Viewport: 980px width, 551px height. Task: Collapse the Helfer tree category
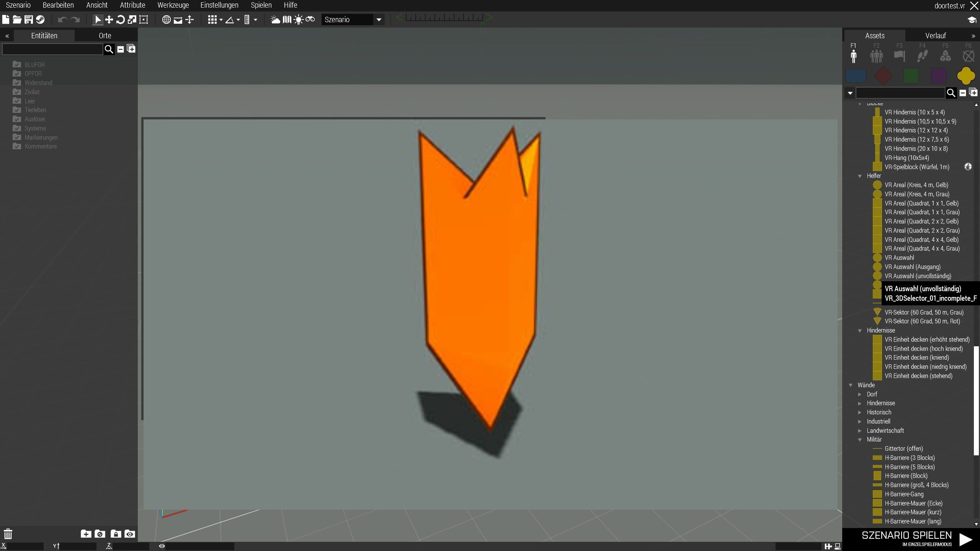pyautogui.click(x=860, y=176)
